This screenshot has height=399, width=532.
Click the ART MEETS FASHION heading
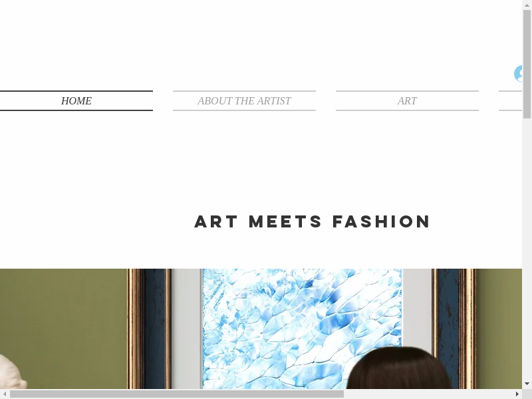point(313,221)
